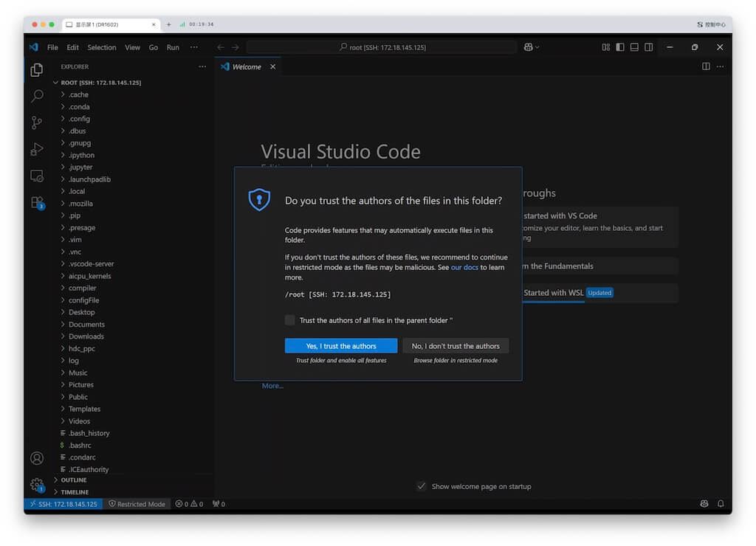The width and height of the screenshot is (756, 546).
Task: Open the Accounts menu icon
Action: click(x=36, y=458)
